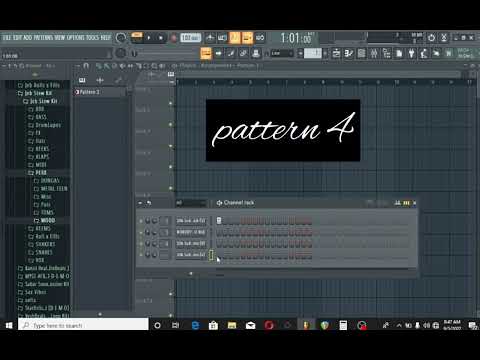Add a channel with the plus button
Screen dimensions: 480x360
[x=191, y=274]
